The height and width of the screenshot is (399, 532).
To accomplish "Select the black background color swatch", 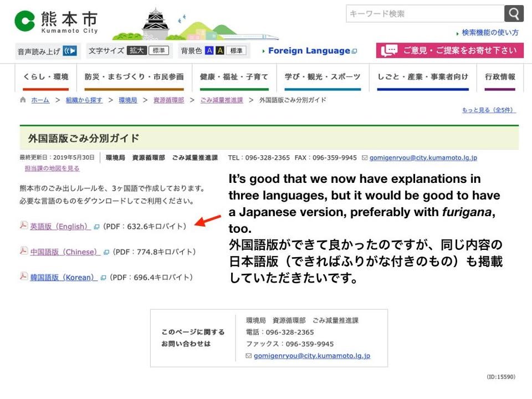I will tap(220, 50).
